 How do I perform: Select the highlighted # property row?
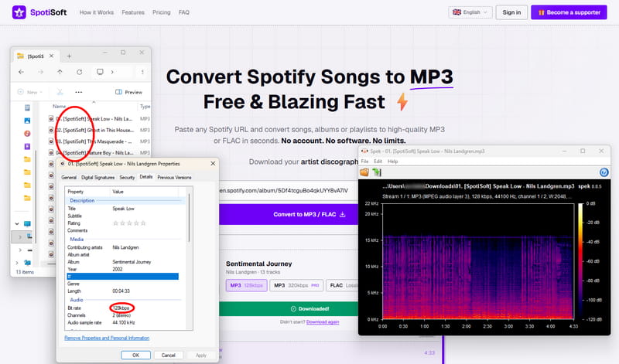point(122,277)
